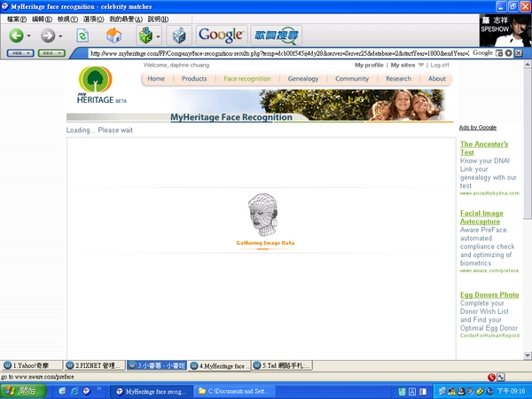
Task: Open The Ancestor's Test ad link
Action: click(484, 148)
